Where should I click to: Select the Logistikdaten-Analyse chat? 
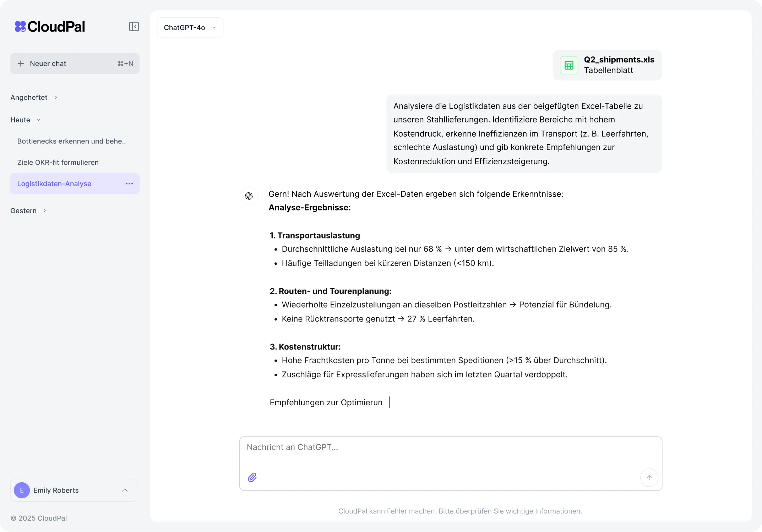[54, 183]
